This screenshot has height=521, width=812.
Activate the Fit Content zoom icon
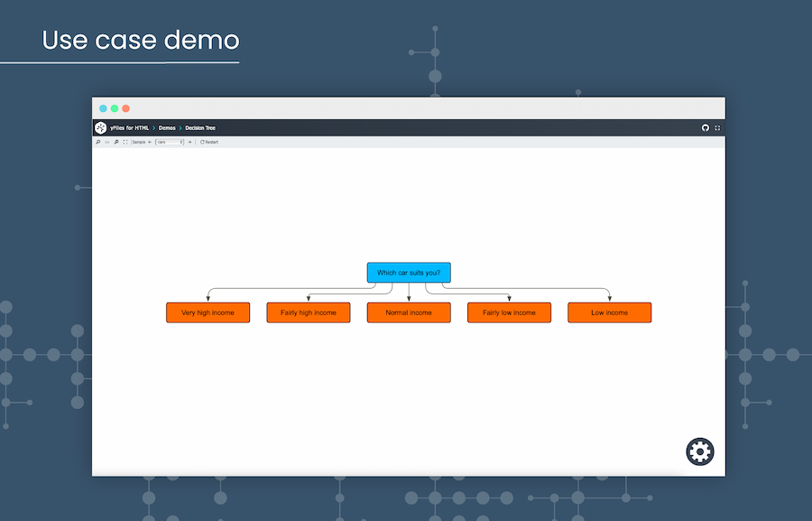click(125, 142)
